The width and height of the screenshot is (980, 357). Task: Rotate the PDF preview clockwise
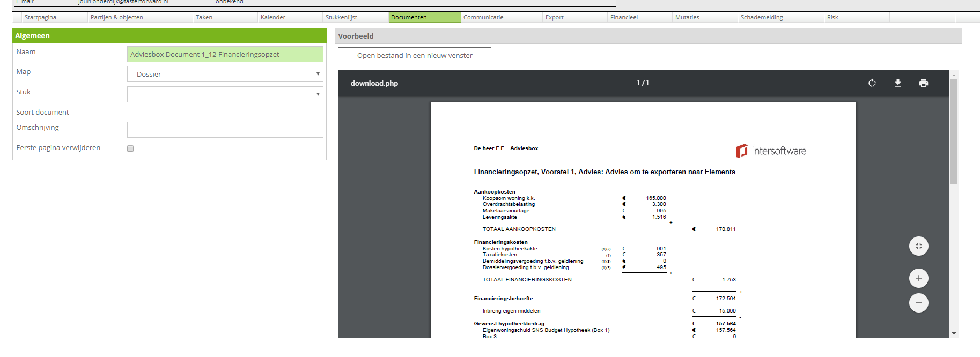click(x=872, y=83)
